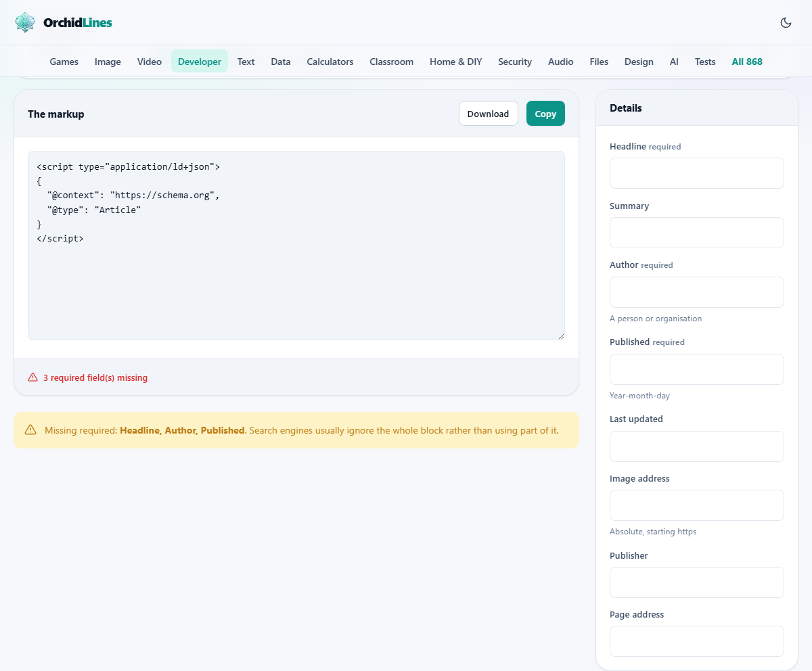Click the yellow alert triangle icon

point(30,430)
